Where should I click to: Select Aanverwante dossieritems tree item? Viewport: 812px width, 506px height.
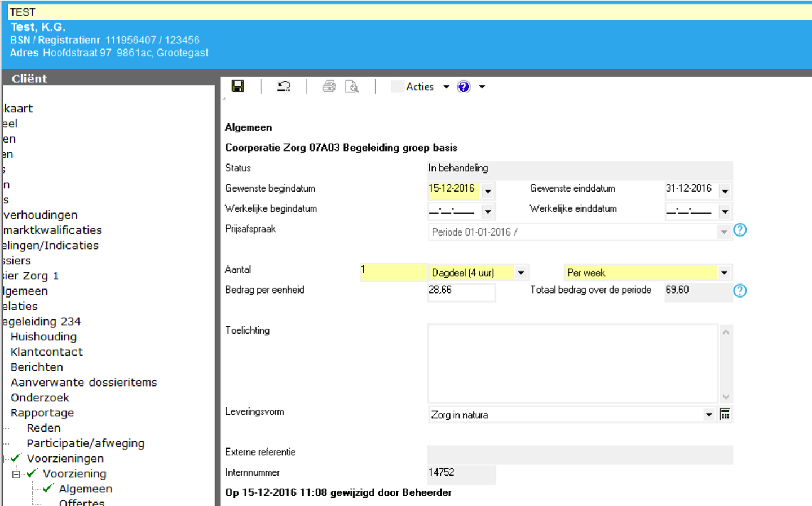83,382
